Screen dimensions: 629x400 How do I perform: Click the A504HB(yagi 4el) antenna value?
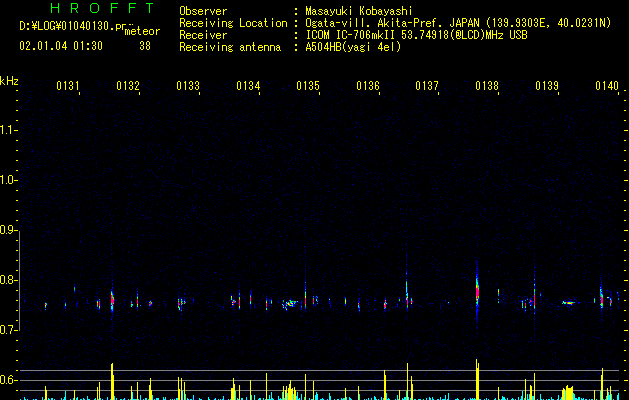pos(353,47)
